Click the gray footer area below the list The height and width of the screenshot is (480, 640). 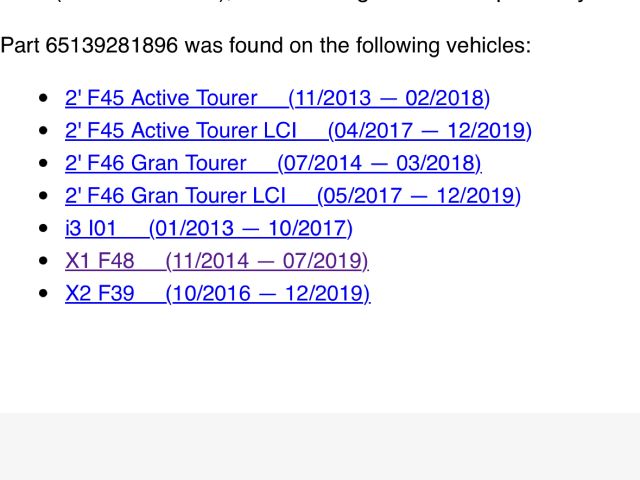[320, 446]
